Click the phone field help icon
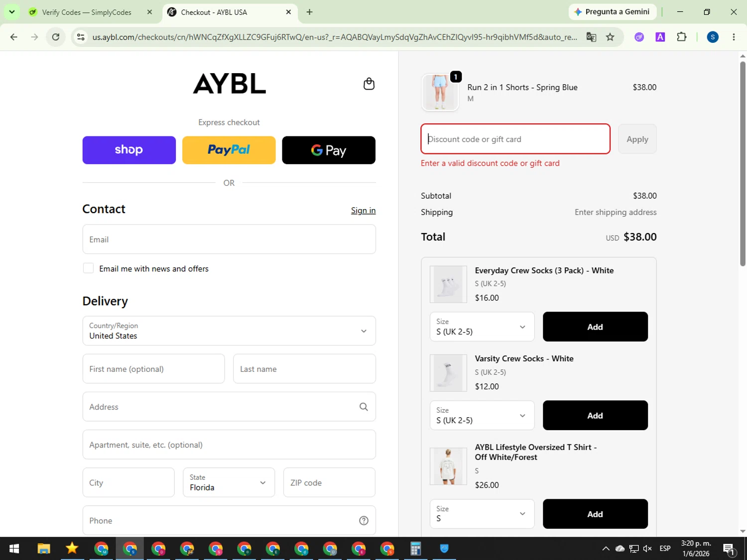Image resolution: width=747 pixels, height=560 pixels. (x=364, y=521)
